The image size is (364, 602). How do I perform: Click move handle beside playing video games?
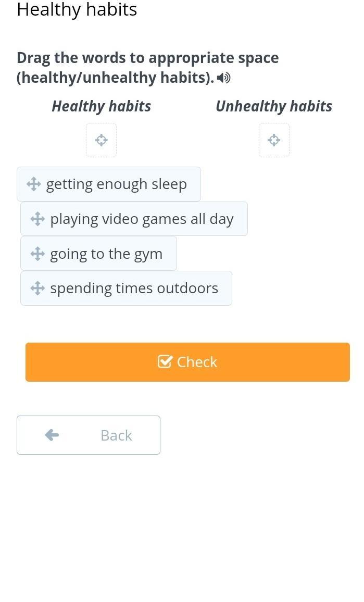(37, 219)
